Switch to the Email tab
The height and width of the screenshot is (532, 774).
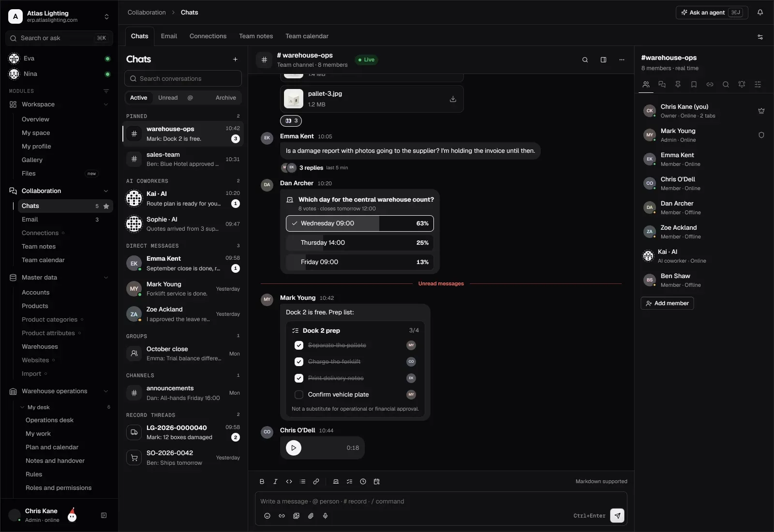169,36
